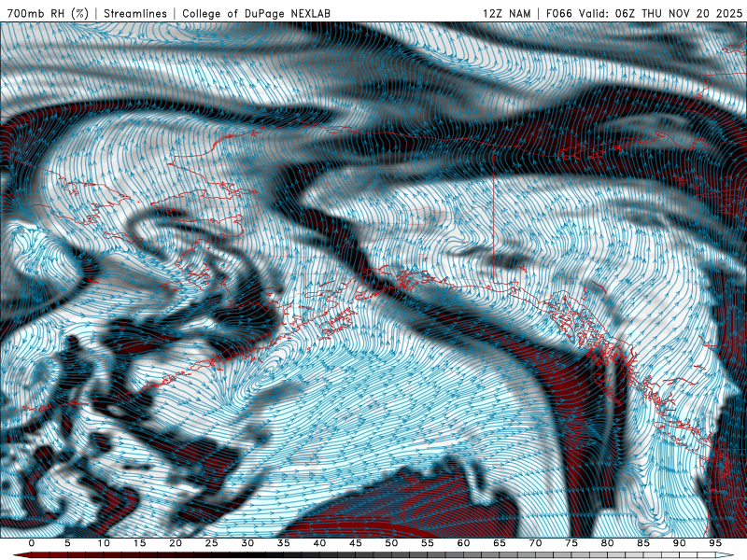Screen dimensions: 747x560
Task: Select the "20" color scale label
Action: (176, 543)
